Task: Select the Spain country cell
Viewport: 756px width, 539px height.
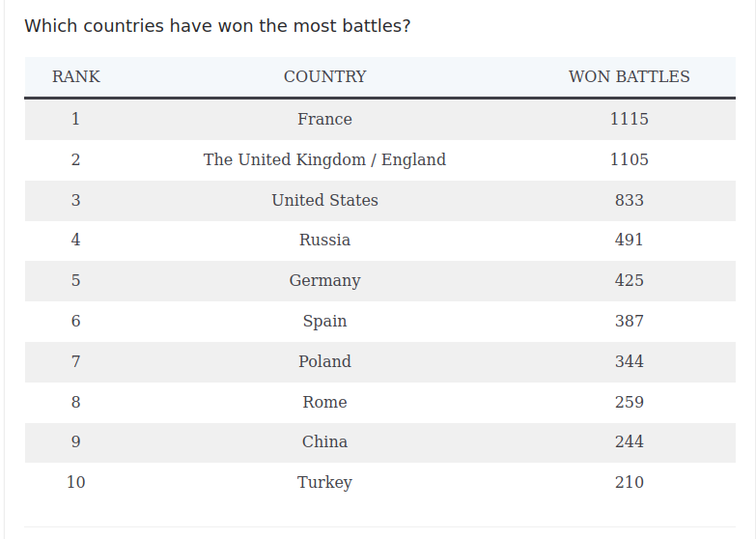Action: click(x=324, y=322)
